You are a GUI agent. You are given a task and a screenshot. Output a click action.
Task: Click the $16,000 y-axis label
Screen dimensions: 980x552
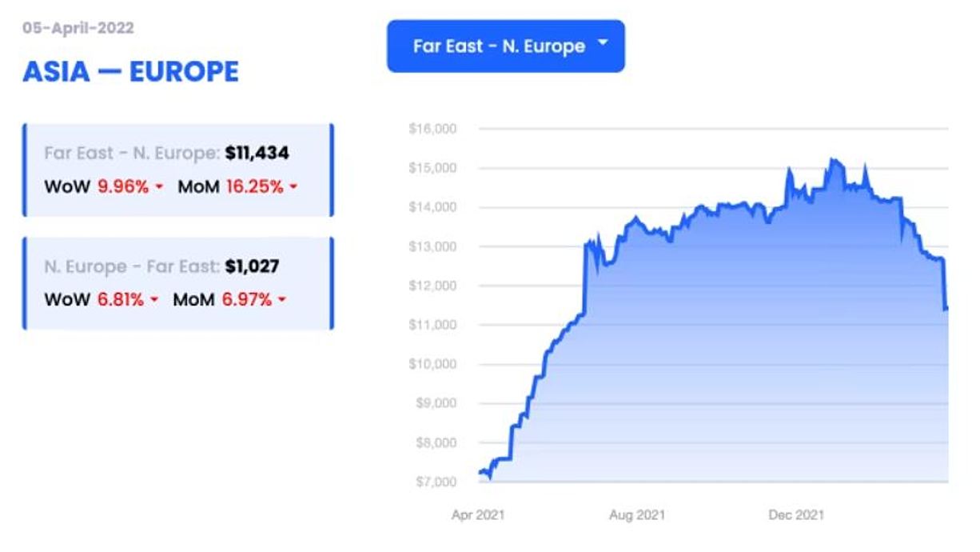[432, 129]
